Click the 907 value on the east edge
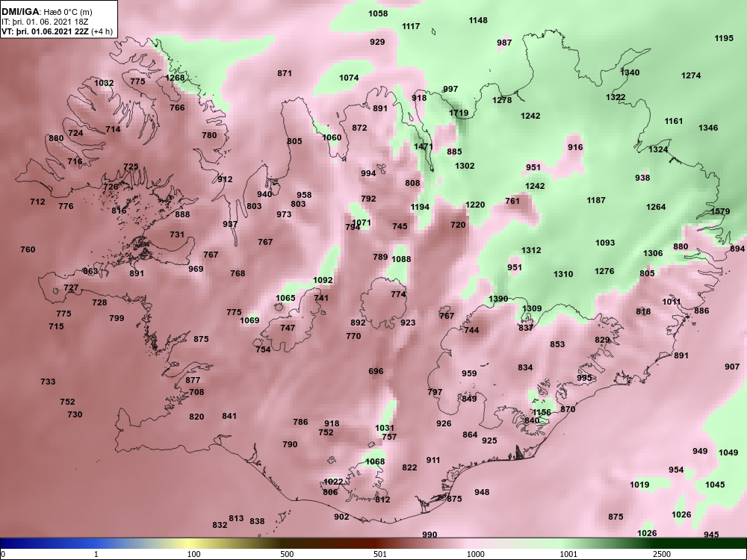The height and width of the screenshot is (560, 747). pos(732,367)
